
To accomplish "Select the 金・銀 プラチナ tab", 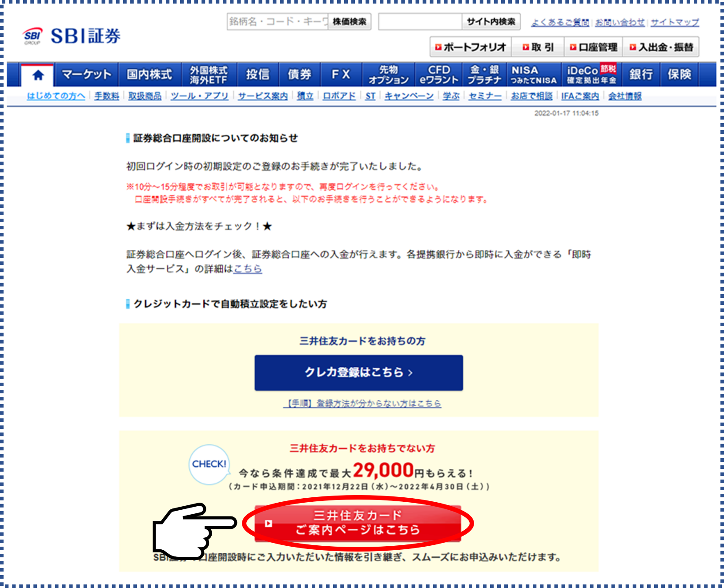I will tap(484, 75).
